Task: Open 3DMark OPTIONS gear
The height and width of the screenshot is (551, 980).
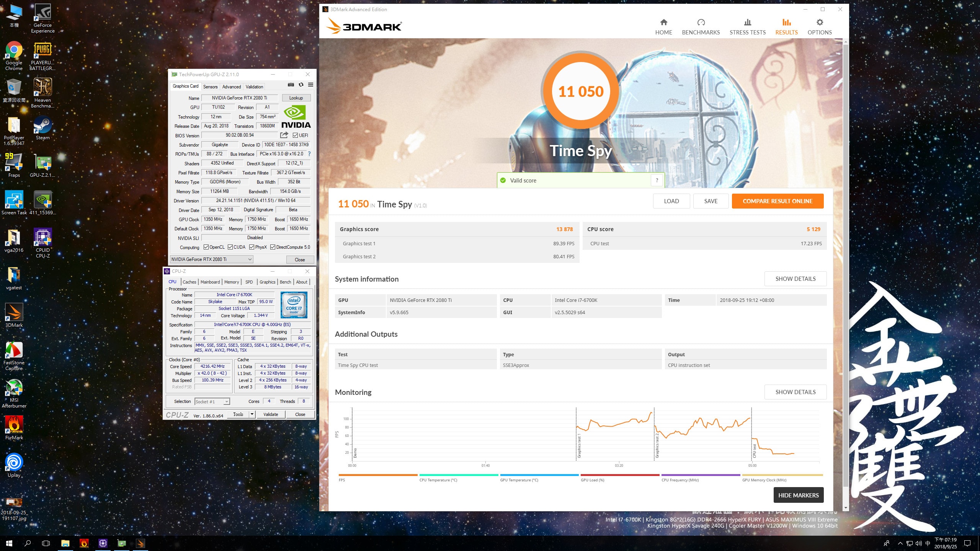Action: [x=820, y=27]
